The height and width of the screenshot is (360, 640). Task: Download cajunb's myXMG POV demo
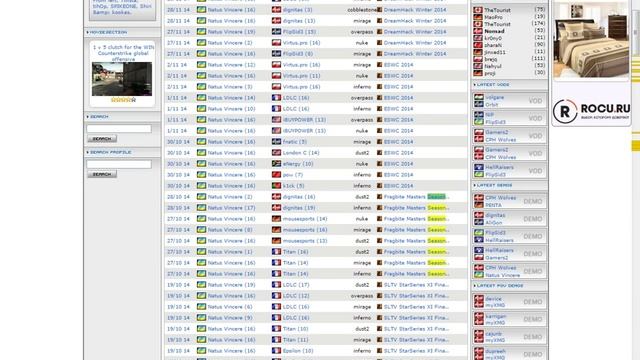click(533, 337)
